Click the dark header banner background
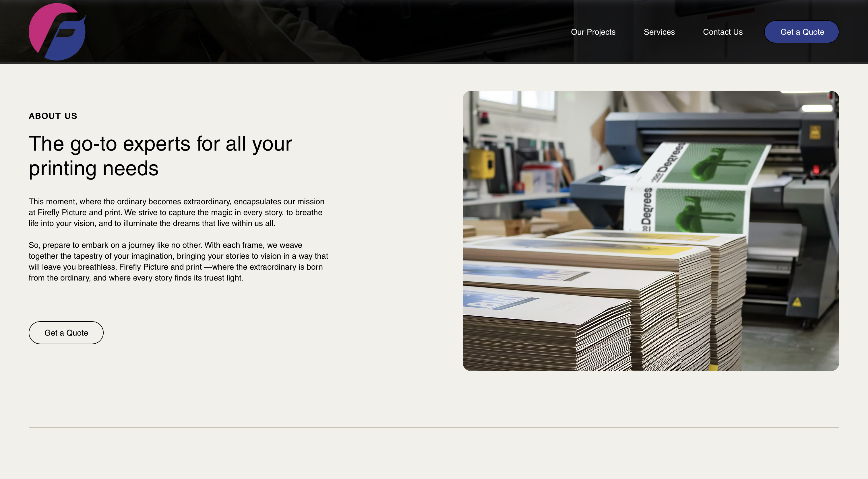The image size is (868, 479). click(303, 32)
